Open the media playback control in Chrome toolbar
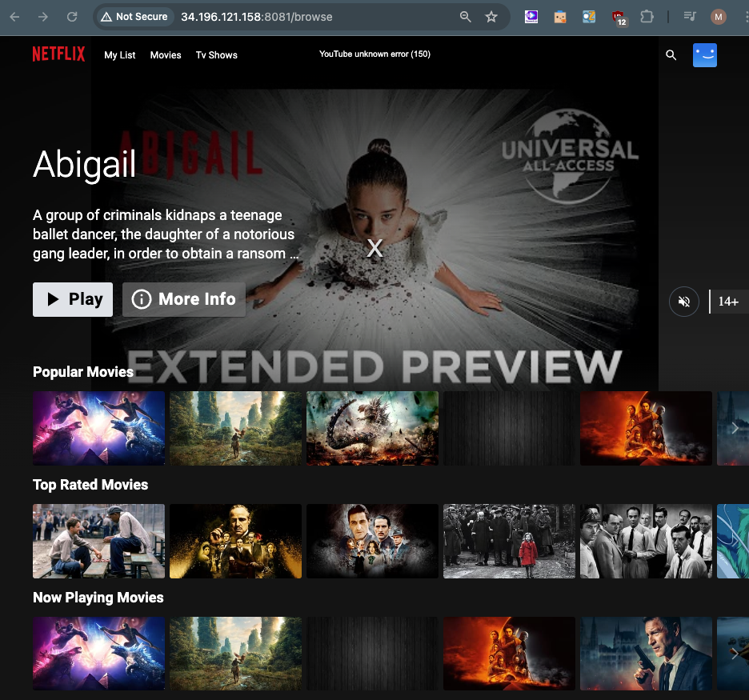The width and height of the screenshot is (749, 700). pyautogui.click(x=690, y=16)
